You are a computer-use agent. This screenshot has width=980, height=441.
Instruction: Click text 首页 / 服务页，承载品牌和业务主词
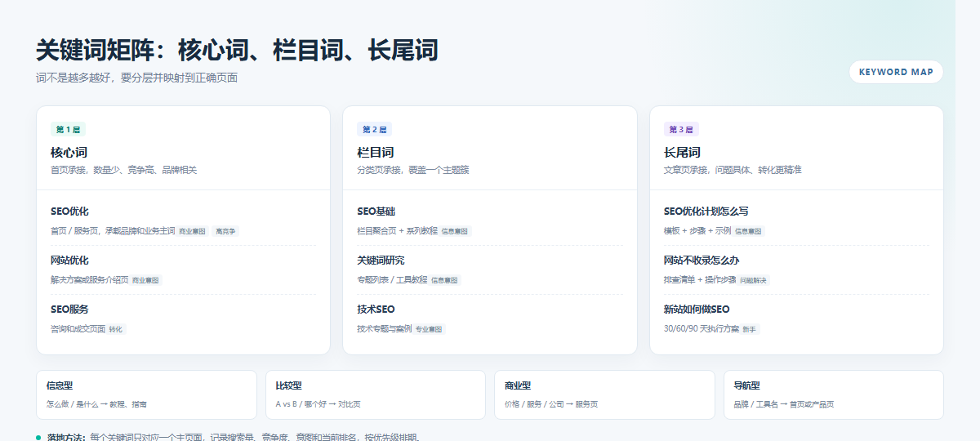click(x=113, y=231)
